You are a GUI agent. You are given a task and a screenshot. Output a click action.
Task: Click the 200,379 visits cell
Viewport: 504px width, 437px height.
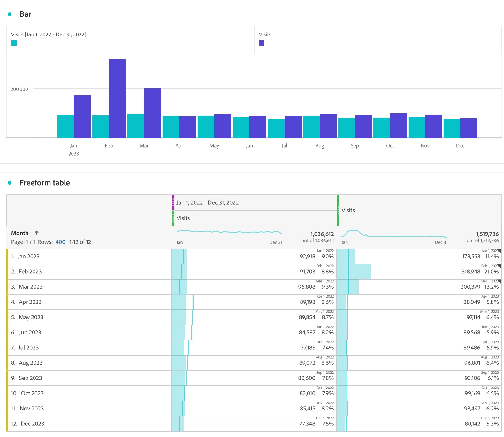click(x=419, y=287)
